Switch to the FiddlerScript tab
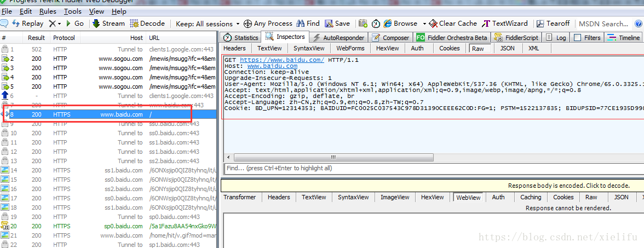Image resolution: width=644 pixels, height=248 pixels. [517, 37]
